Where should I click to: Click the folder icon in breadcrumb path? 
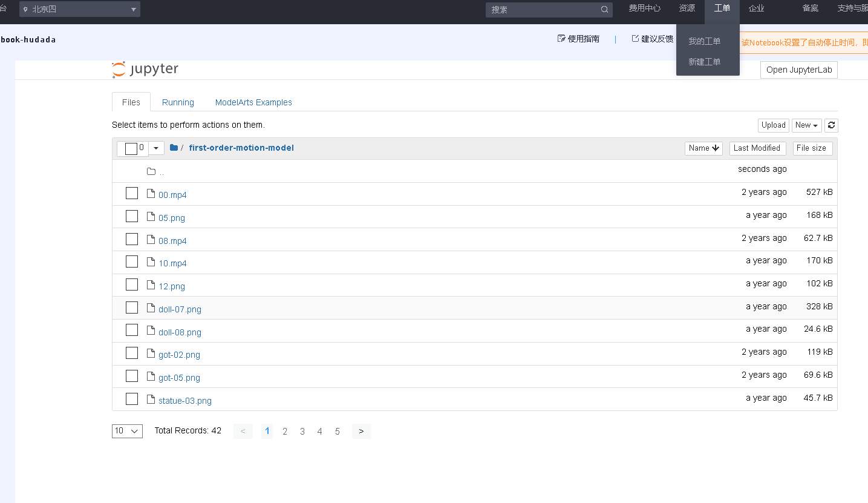click(x=174, y=148)
